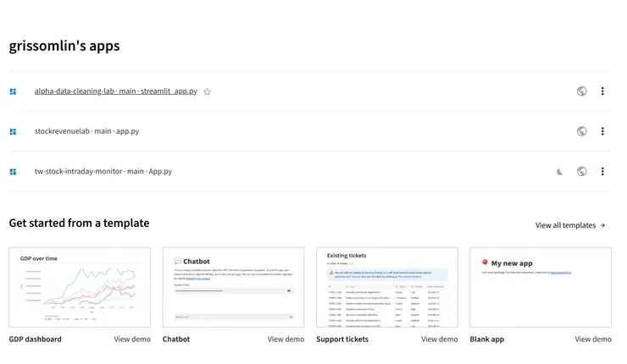Open the three-dot menu for tw-stock-intraday-monitor
Screen dimensions: 627x364
pos(602,171)
